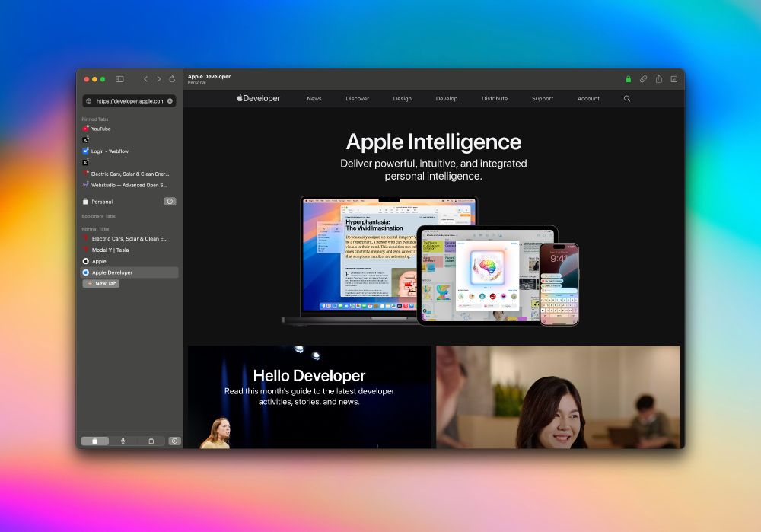
Task: Click the Apple Intelligence headline
Action: [434, 142]
